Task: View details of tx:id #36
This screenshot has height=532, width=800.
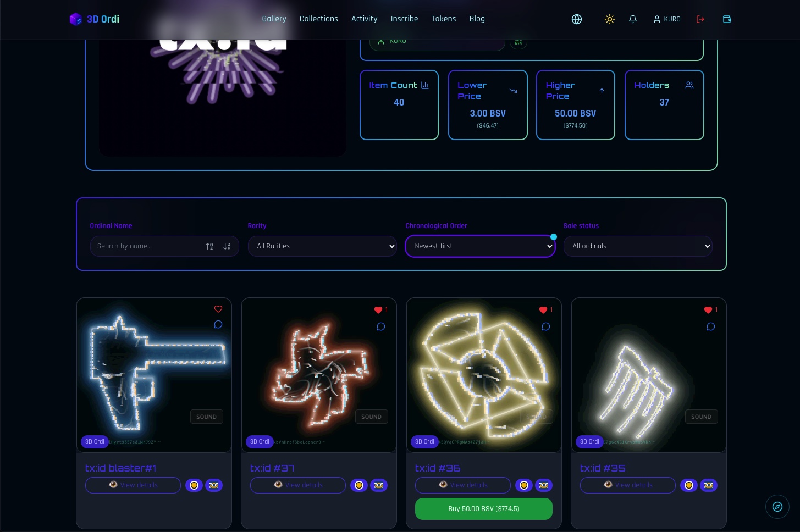Action: coord(463,485)
